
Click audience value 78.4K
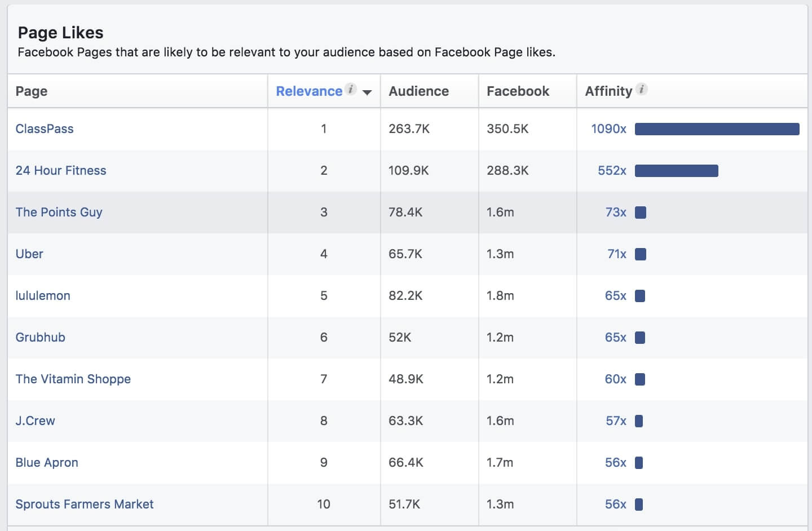click(x=405, y=212)
